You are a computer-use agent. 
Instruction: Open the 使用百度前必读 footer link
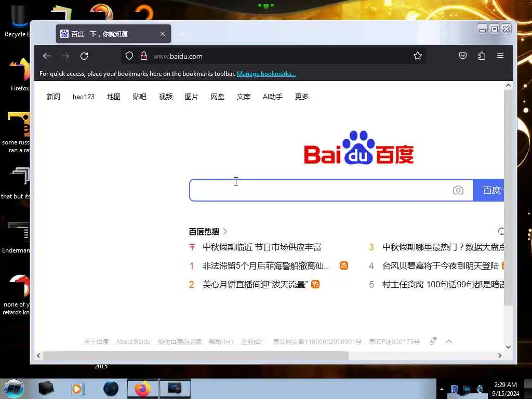coord(179,342)
